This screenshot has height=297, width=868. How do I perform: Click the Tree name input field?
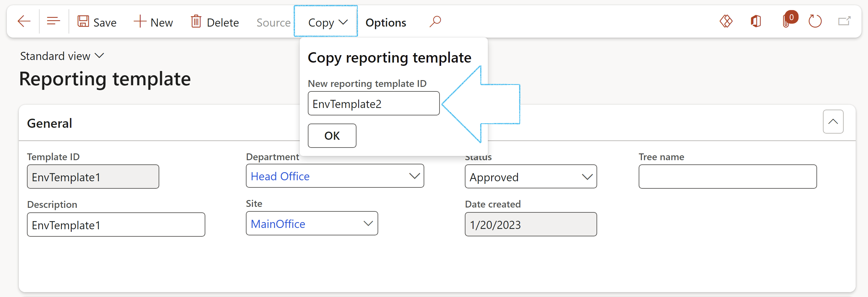[728, 177]
